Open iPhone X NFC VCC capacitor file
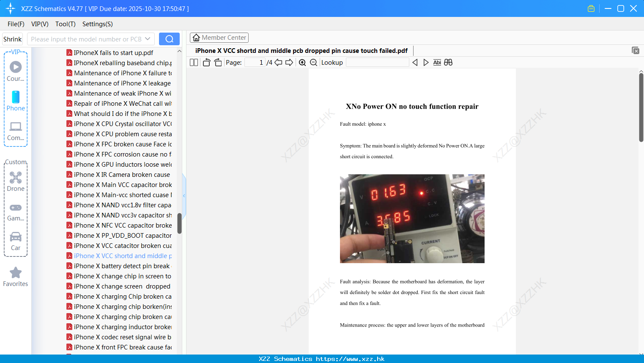The width and height of the screenshot is (644, 363). [119, 225]
